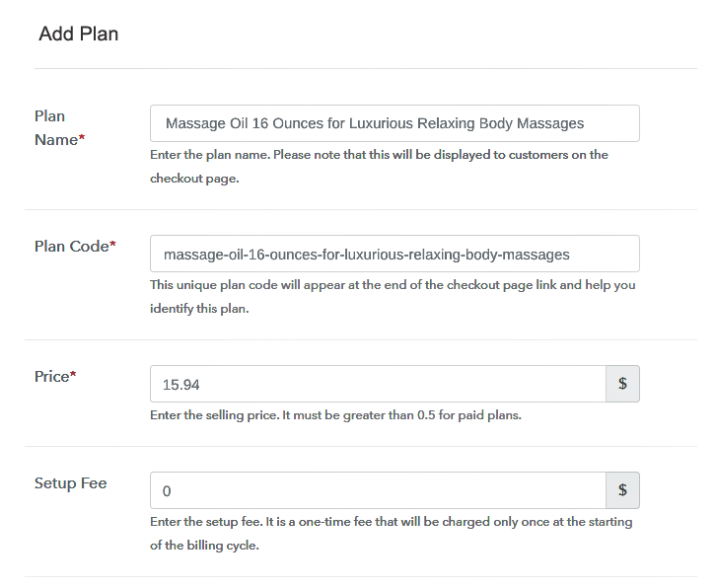The width and height of the screenshot is (716, 588).
Task: Click the "Plan Code" field label
Action: [x=72, y=247]
